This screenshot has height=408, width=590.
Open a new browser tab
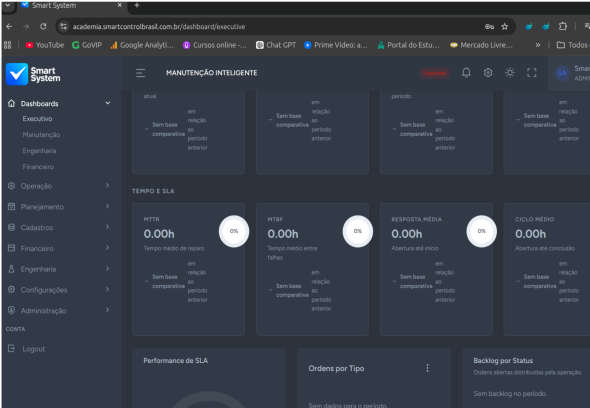click(x=137, y=5)
